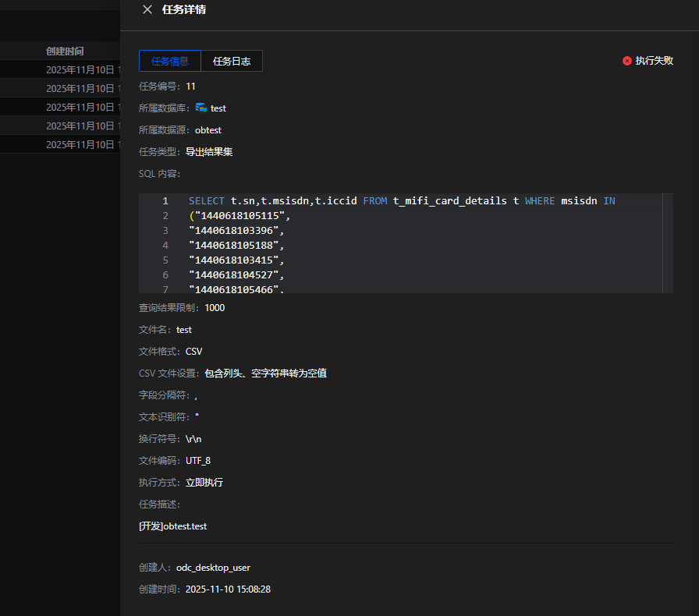Click line number 4 in SQL gutter

pyautogui.click(x=165, y=246)
